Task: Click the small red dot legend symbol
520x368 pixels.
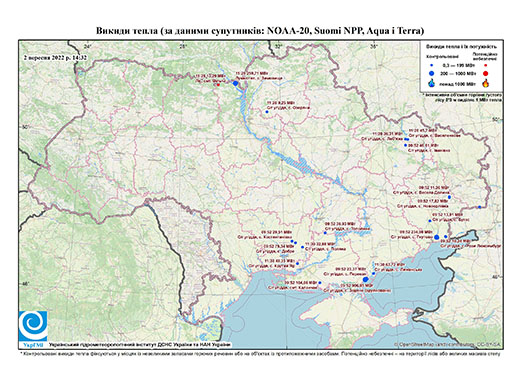Action: [486, 66]
